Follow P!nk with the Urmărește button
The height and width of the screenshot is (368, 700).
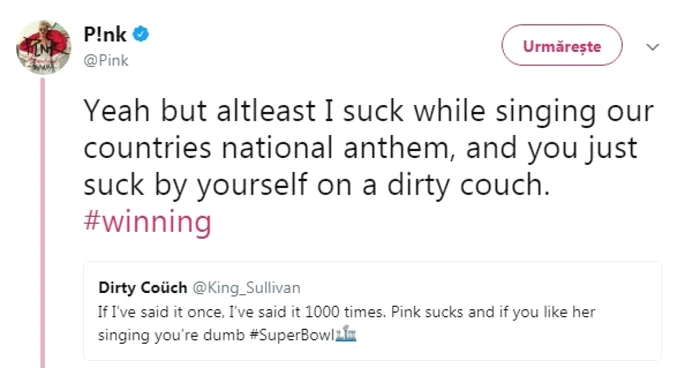point(562,46)
